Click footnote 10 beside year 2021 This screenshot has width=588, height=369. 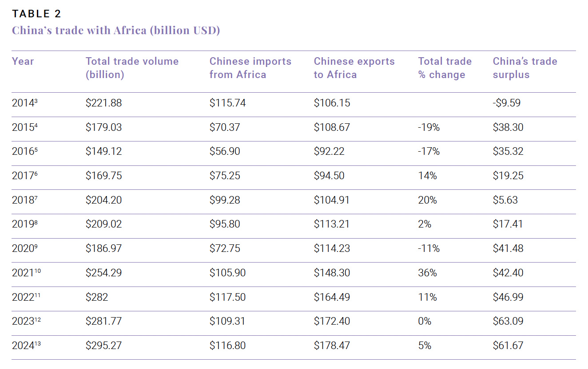tap(37, 271)
